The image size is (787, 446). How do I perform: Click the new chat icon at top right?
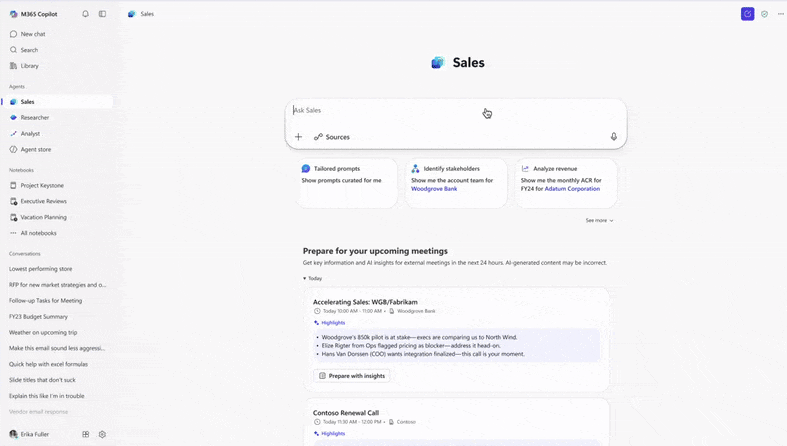click(x=747, y=14)
